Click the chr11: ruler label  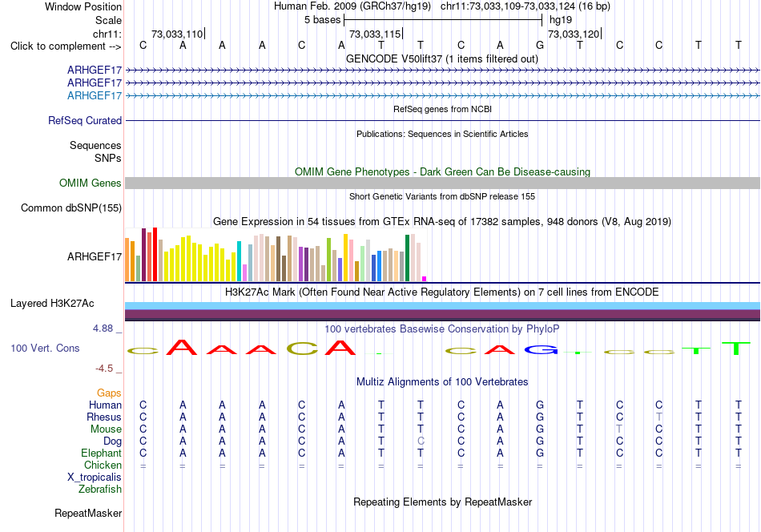click(x=107, y=34)
